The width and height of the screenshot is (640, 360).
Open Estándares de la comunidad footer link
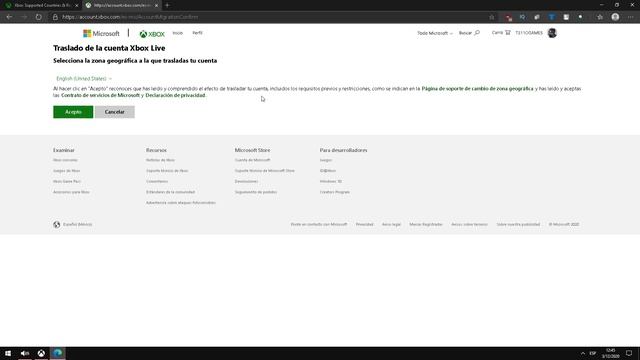(171, 192)
